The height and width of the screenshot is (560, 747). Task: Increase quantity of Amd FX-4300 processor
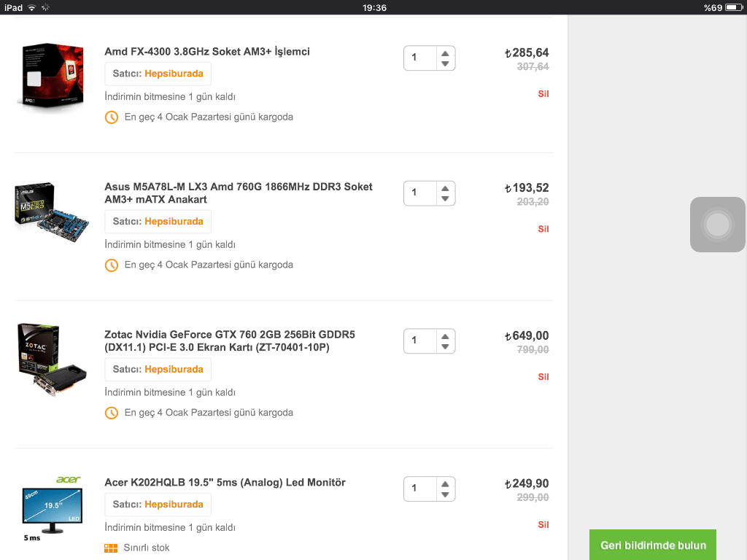tap(445, 53)
